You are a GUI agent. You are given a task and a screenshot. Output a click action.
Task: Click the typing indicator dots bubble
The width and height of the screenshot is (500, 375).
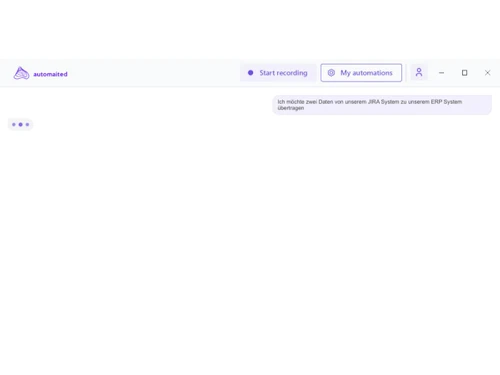pyautogui.click(x=20, y=125)
